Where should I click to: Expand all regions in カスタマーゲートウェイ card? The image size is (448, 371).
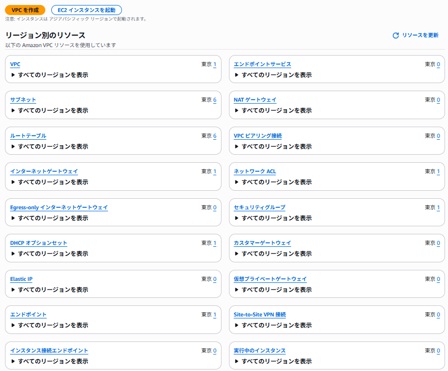pos(273,254)
